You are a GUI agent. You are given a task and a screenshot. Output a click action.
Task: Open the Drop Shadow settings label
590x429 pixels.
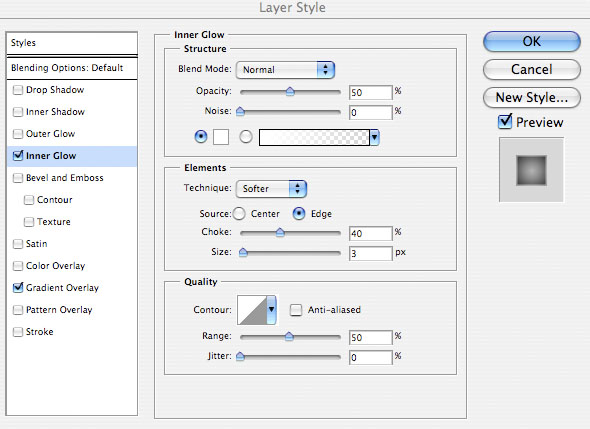coord(55,90)
